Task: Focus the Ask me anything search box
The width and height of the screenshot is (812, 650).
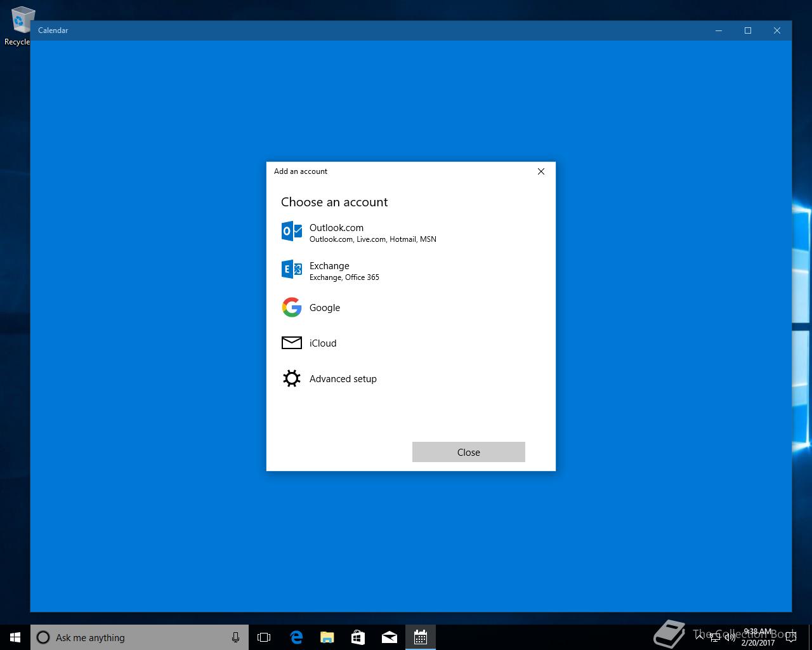Action: pos(140,637)
